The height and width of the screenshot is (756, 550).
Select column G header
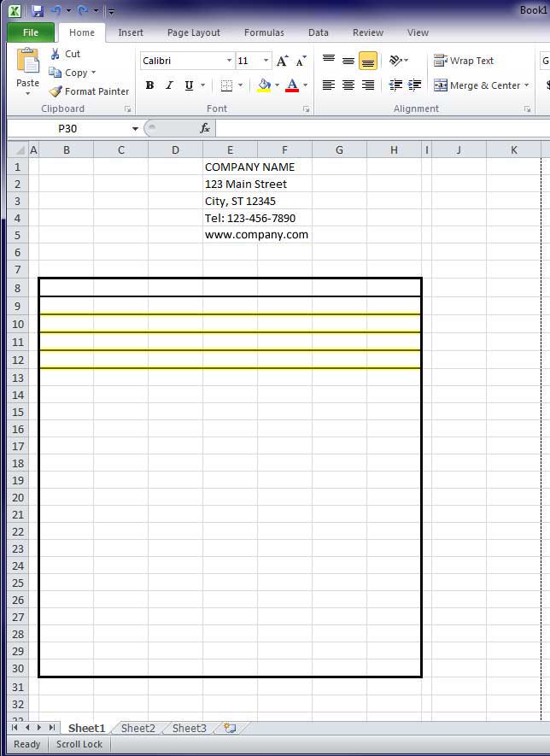point(339,150)
